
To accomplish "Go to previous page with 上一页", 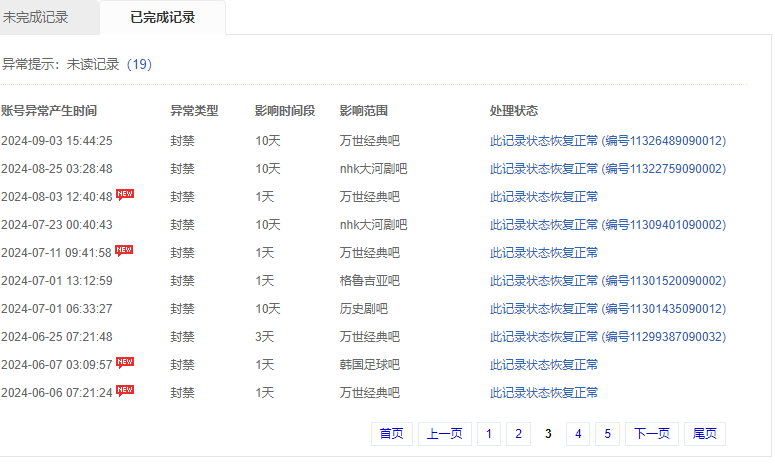I will 444,434.
